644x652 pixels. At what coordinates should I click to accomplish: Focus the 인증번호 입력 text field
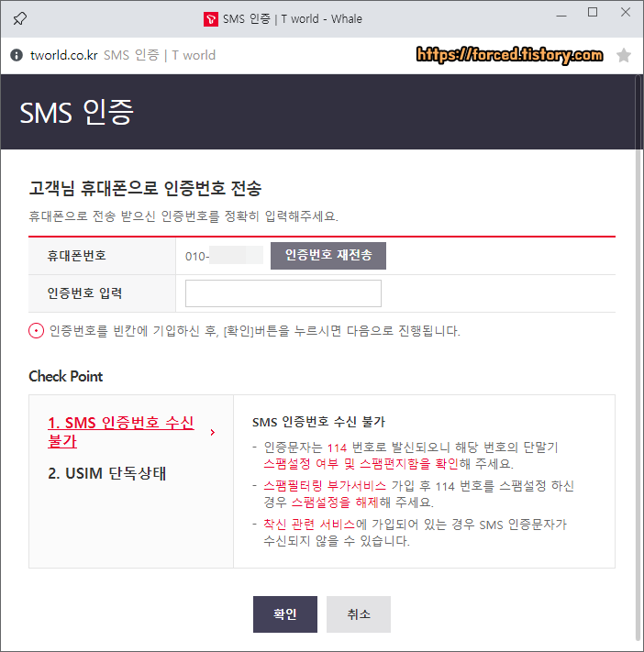pos(283,293)
